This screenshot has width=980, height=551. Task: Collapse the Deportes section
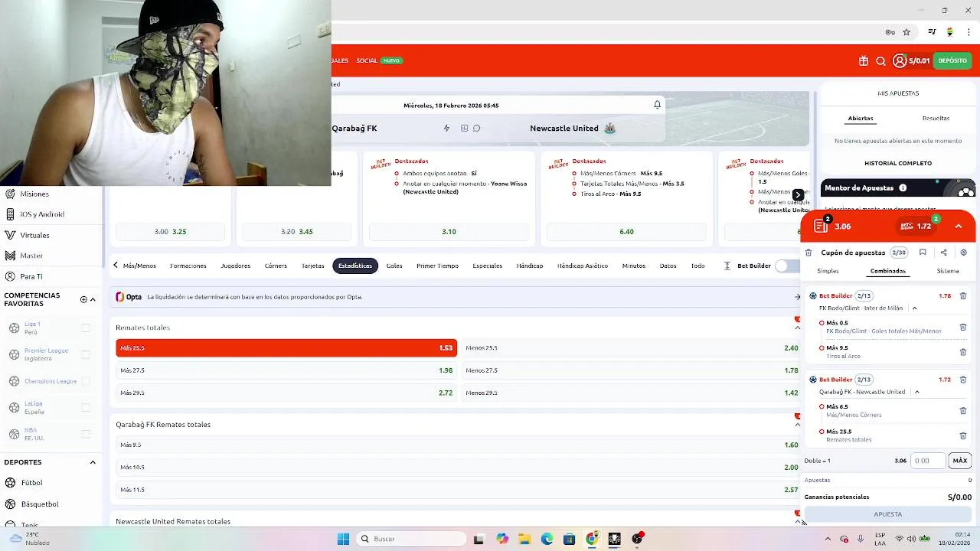click(93, 462)
